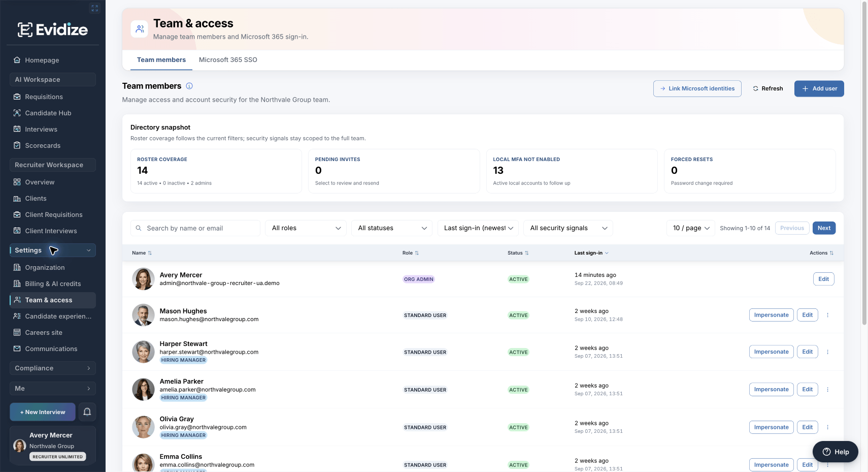Click the page vertical scrollbar
Viewport: 868px width, 472px height.
864,163
